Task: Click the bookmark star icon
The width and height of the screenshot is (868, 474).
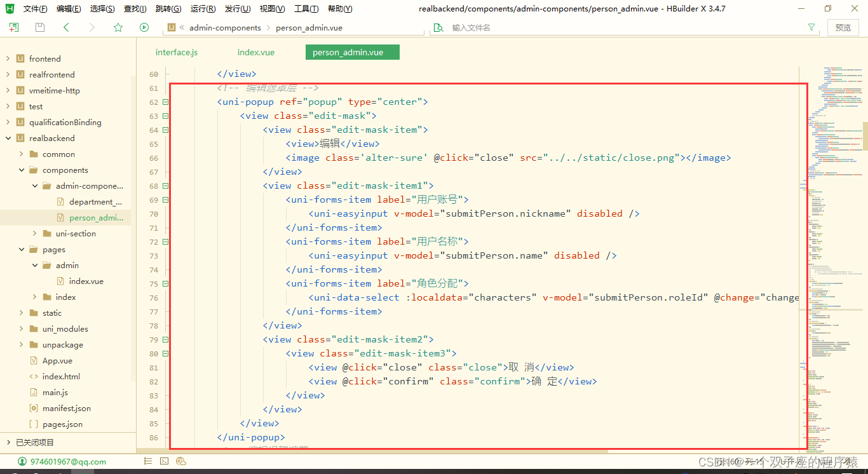Action: (118, 27)
